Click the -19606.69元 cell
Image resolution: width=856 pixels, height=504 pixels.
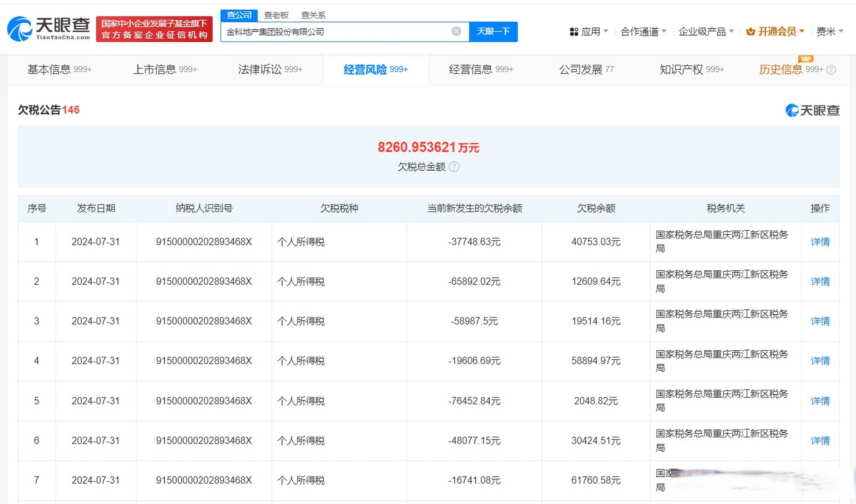(474, 361)
